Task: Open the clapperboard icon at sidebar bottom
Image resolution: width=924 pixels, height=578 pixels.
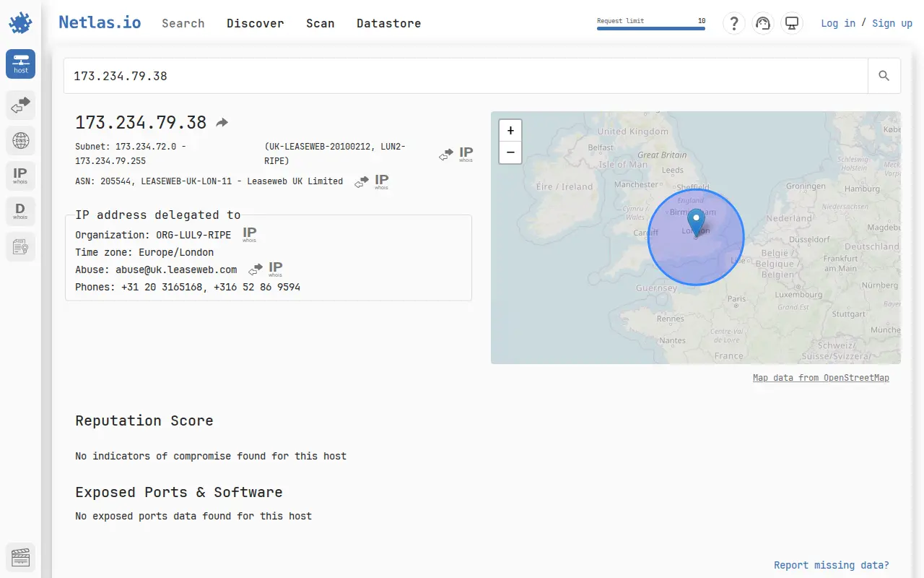Action: pos(20,557)
